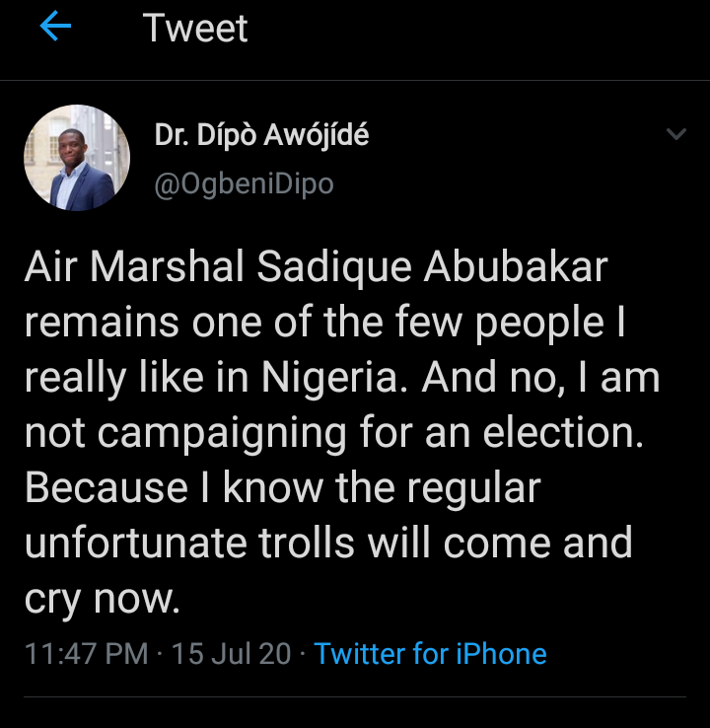Open the @OgbeniDipo handle

click(x=245, y=183)
